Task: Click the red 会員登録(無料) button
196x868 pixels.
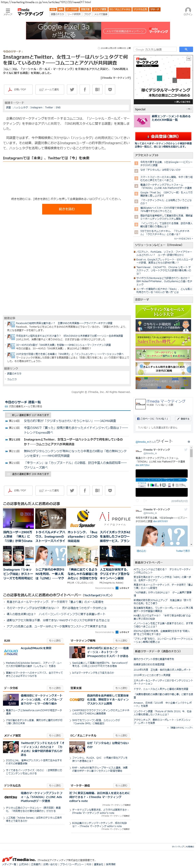Action: [163, 136]
